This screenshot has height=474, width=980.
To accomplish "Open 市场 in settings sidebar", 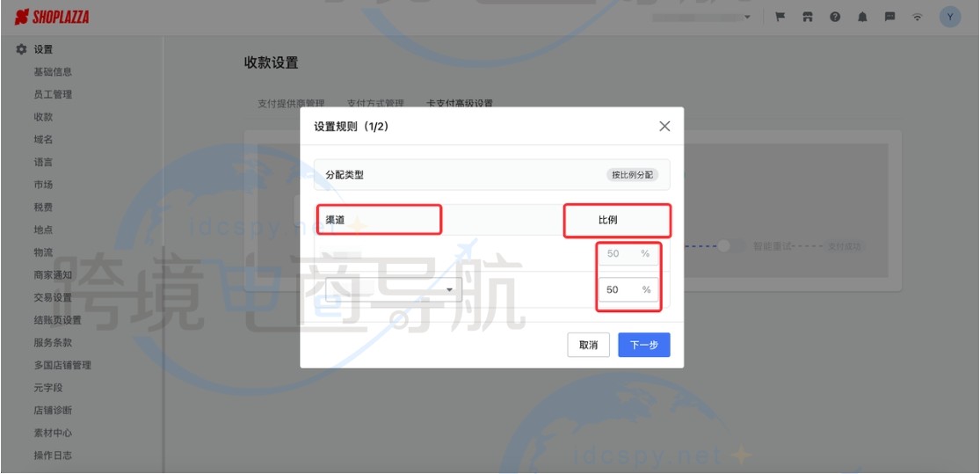I will (43, 185).
